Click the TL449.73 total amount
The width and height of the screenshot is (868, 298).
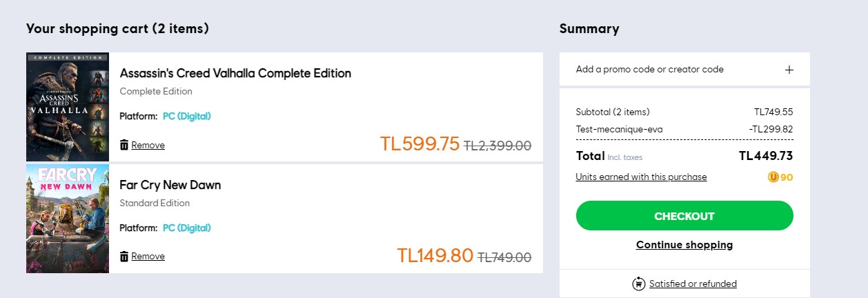(766, 156)
